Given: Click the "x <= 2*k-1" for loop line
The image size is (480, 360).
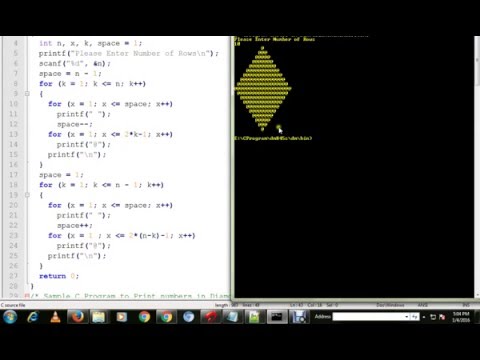Looking at the screenshot, I should pos(110,134).
